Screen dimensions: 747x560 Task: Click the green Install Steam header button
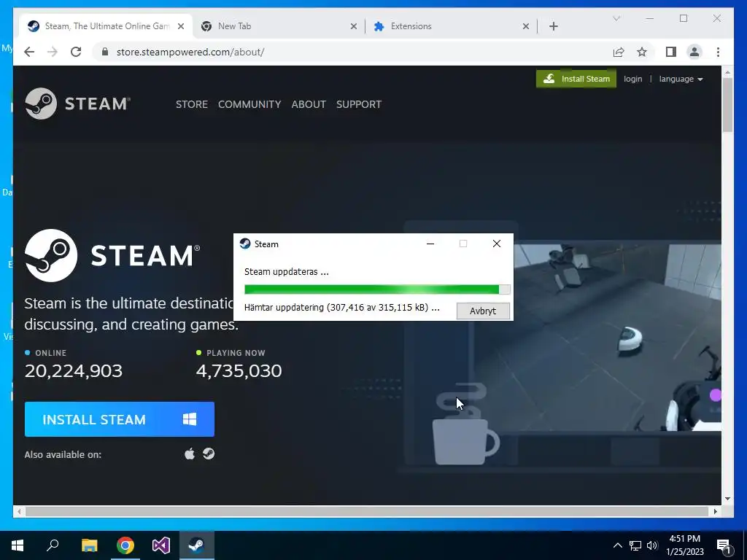(576, 79)
